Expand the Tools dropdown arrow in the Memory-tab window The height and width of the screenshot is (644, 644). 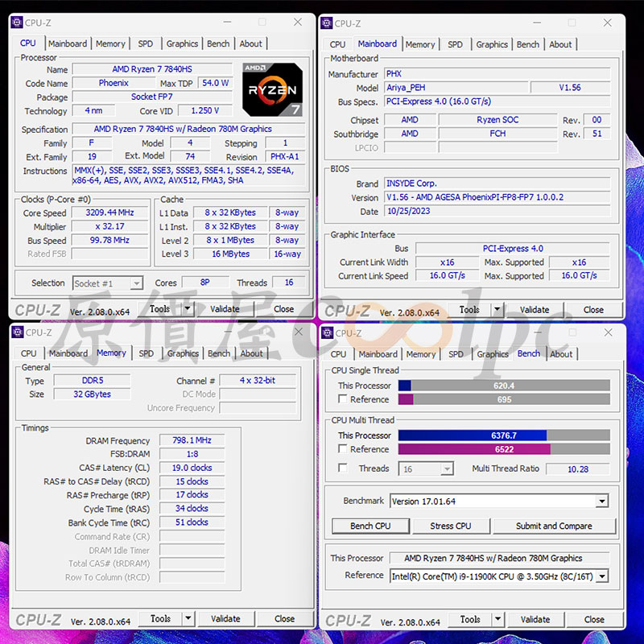point(188,618)
